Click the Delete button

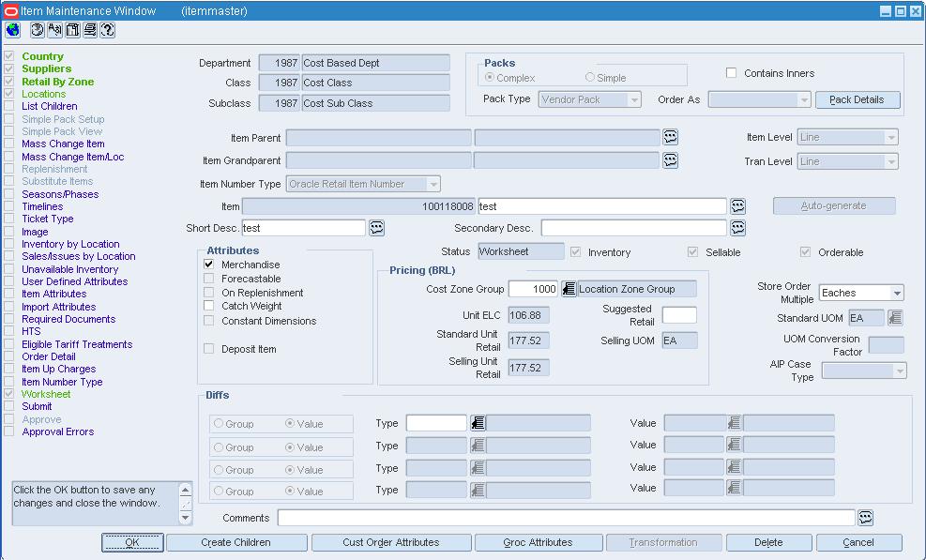768,542
